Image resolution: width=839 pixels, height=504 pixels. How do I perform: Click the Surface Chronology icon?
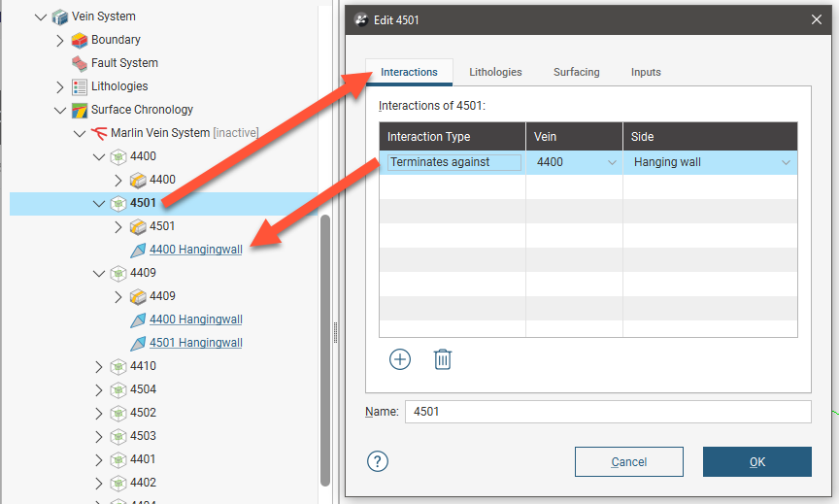click(80, 110)
